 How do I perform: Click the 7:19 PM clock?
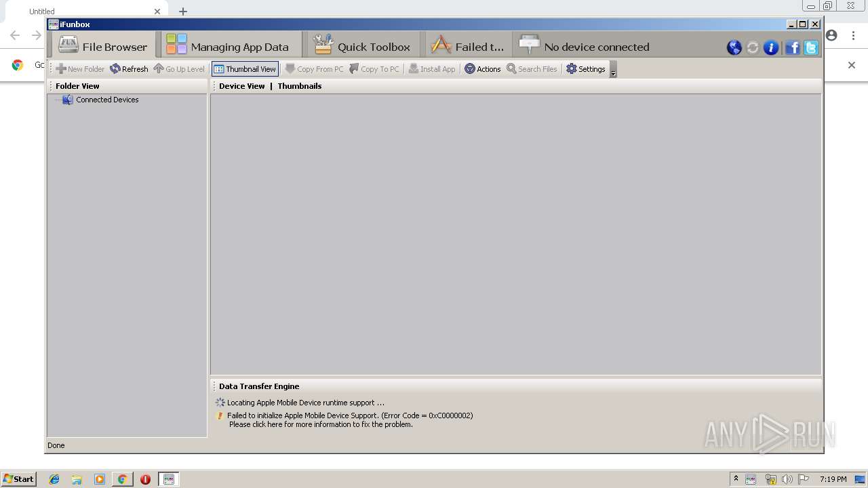(x=833, y=479)
